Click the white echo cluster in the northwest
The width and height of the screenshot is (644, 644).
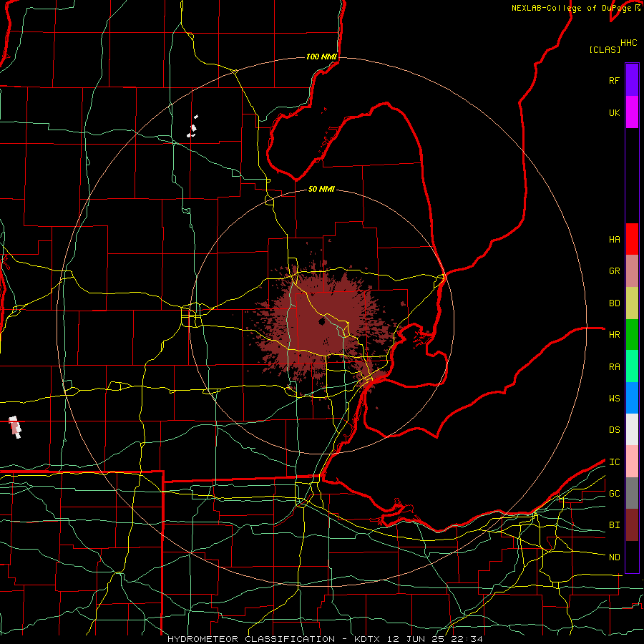(192, 127)
